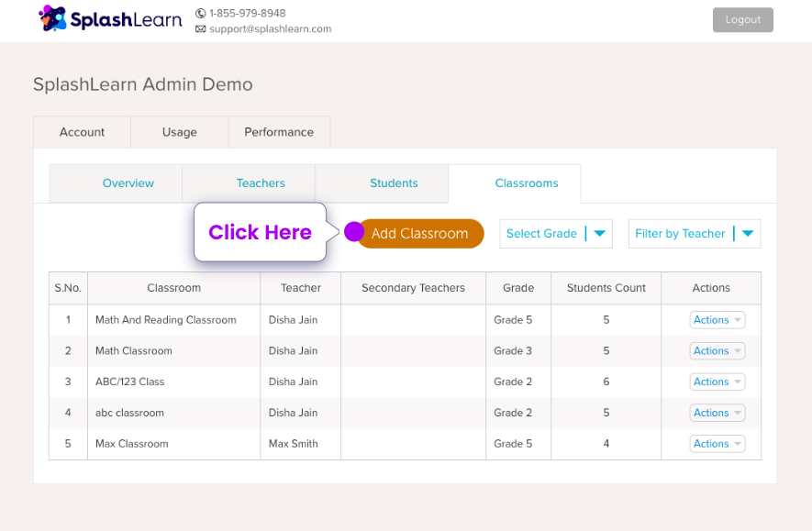This screenshot has width=812, height=531.
Task: Click the Secondary Teachers column header
Action: [x=413, y=288]
